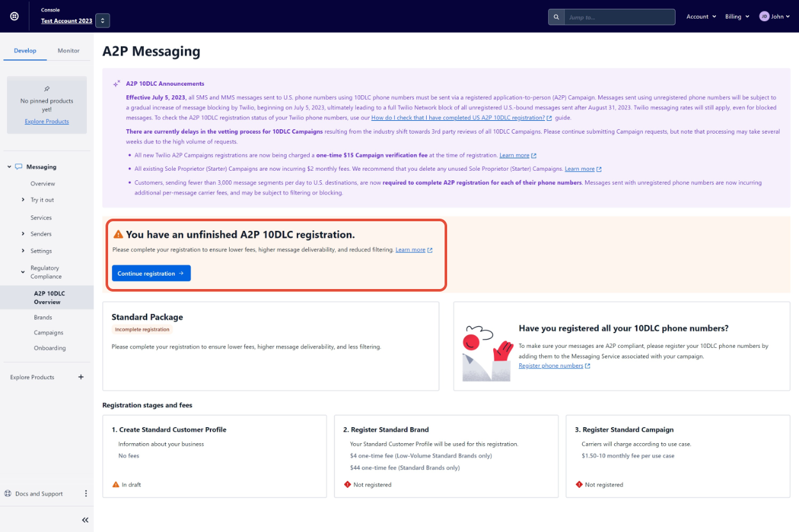799x532 pixels.
Task: Expand the Settings section
Action: coord(23,251)
